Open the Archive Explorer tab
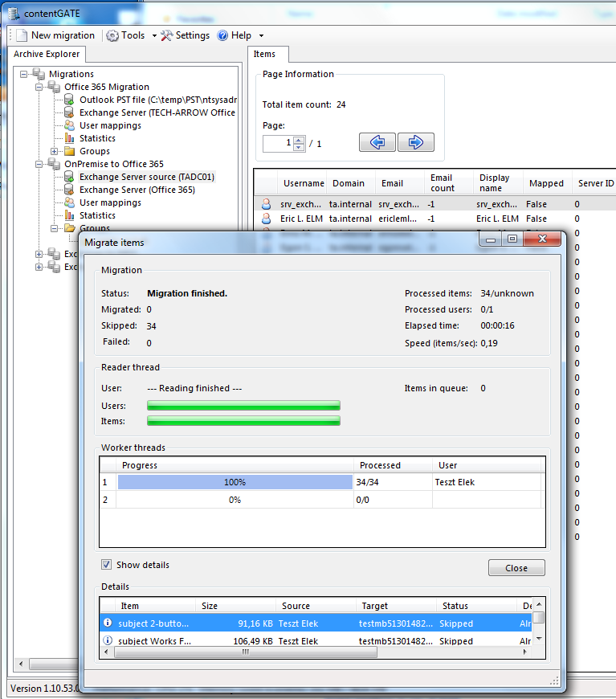Viewport: 616px width, 699px height. point(47,54)
